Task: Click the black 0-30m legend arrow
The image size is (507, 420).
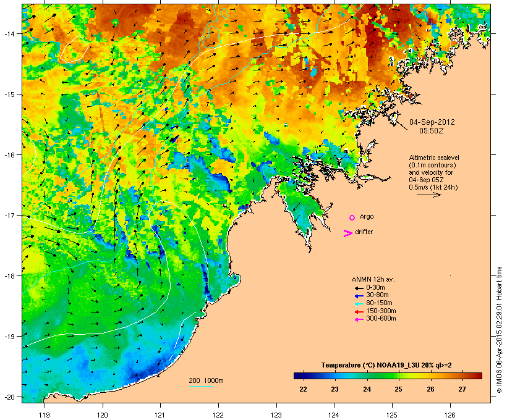Action: (359, 288)
